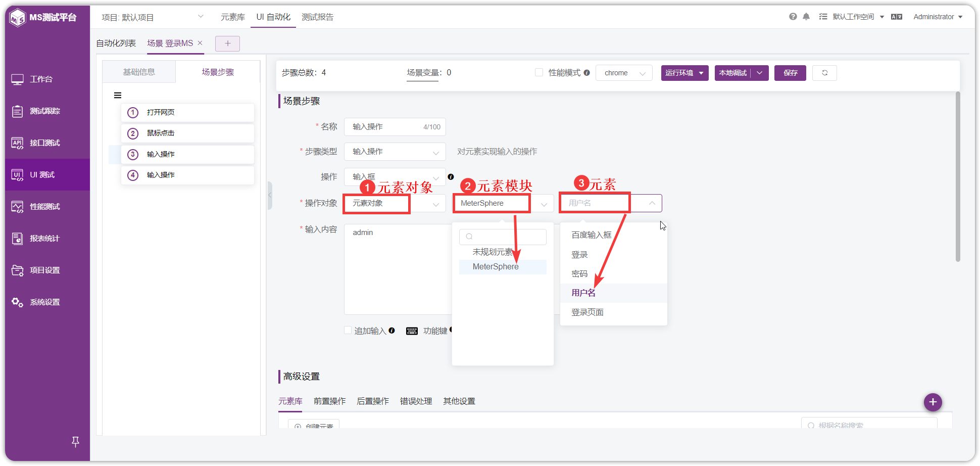Select MeterSphere in module dropdown list

[503, 267]
